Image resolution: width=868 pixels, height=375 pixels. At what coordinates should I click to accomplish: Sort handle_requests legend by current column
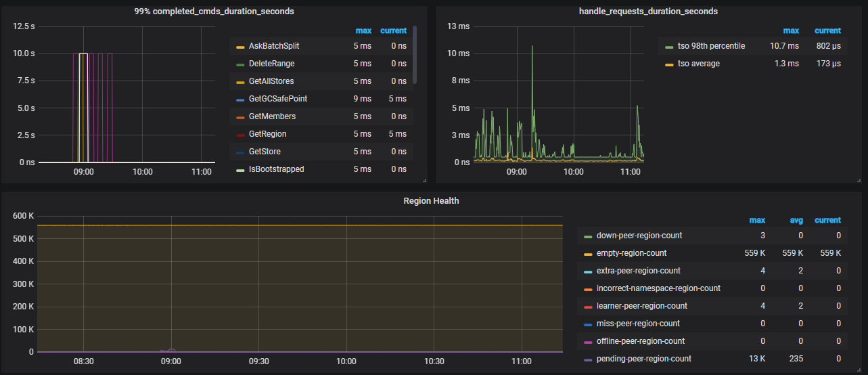pyautogui.click(x=827, y=30)
